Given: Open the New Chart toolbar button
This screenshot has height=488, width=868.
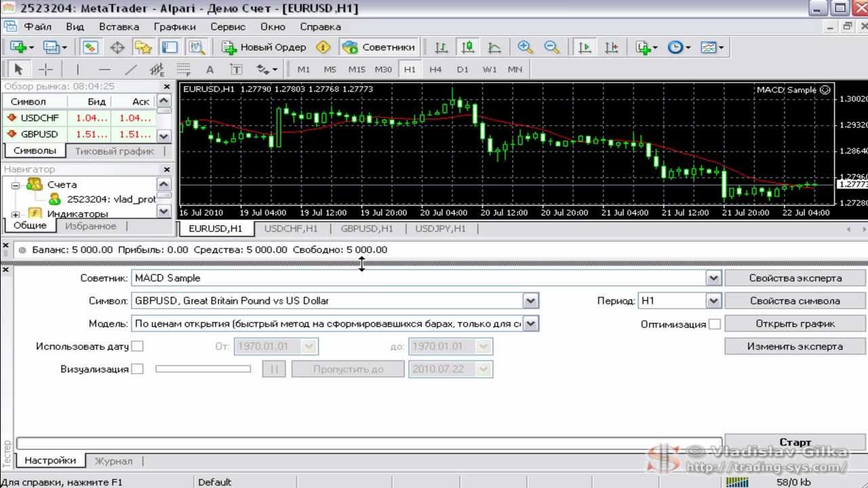Looking at the screenshot, I should pos(21,47).
